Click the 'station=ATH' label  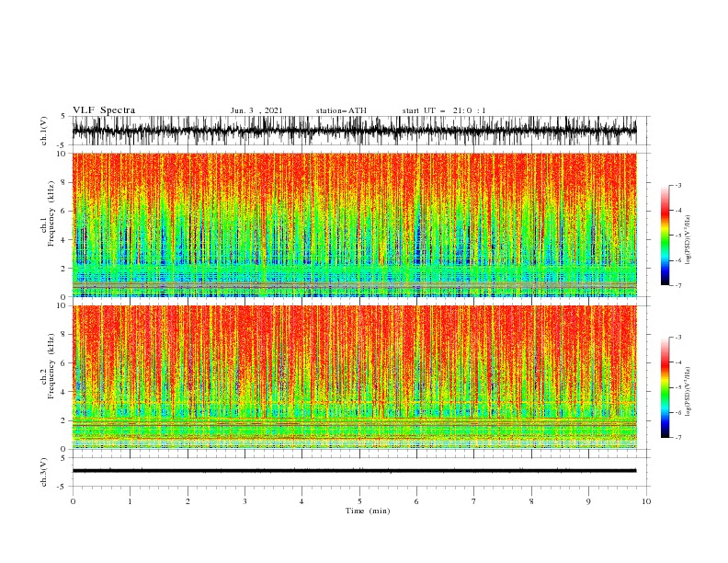[x=341, y=110]
